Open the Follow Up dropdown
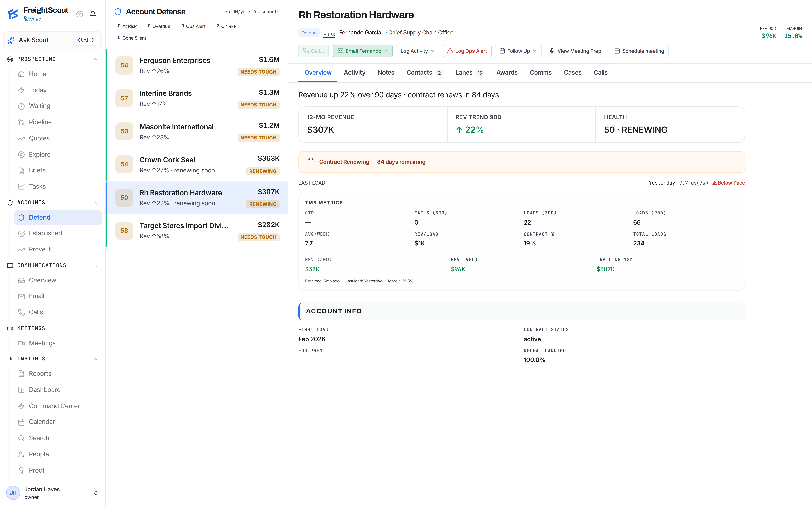This screenshot has height=507, width=812. pos(518,51)
